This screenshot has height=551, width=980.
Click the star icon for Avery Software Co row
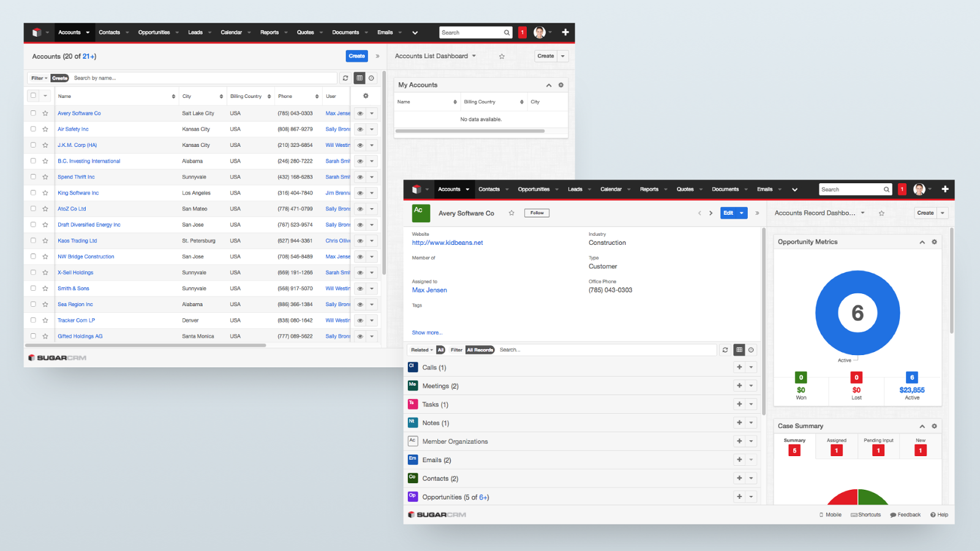pyautogui.click(x=45, y=113)
